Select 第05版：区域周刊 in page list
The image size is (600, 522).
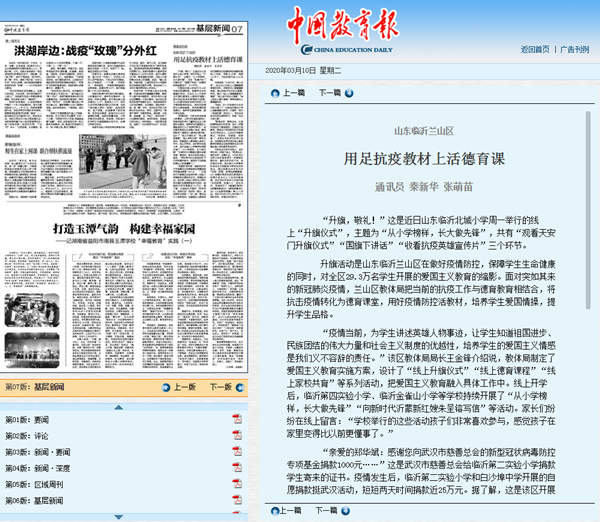tap(34, 484)
